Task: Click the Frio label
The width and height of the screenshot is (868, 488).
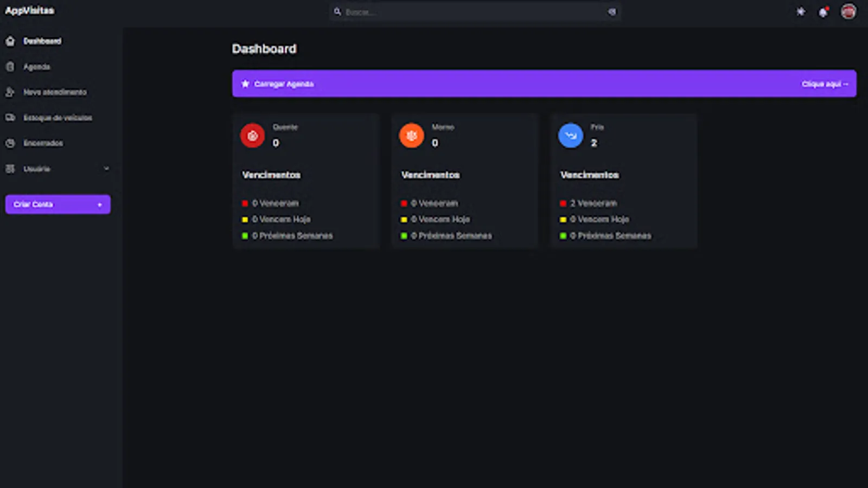Action: pos(597,127)
